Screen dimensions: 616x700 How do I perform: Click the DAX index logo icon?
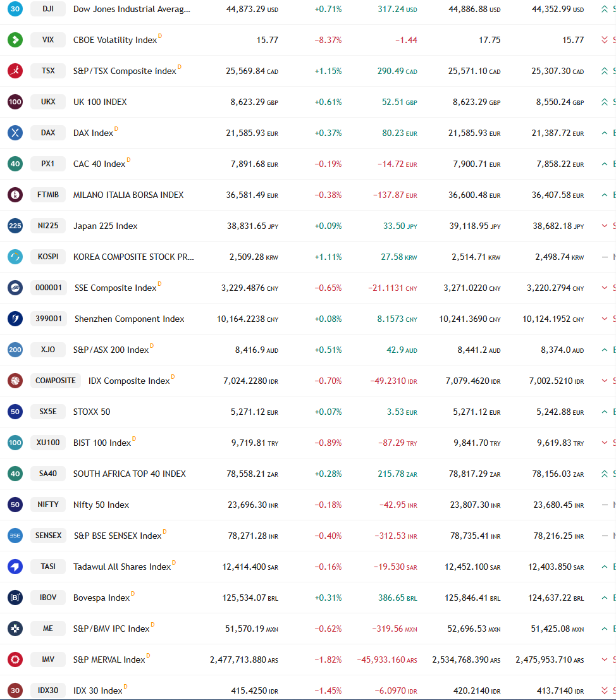15,133
